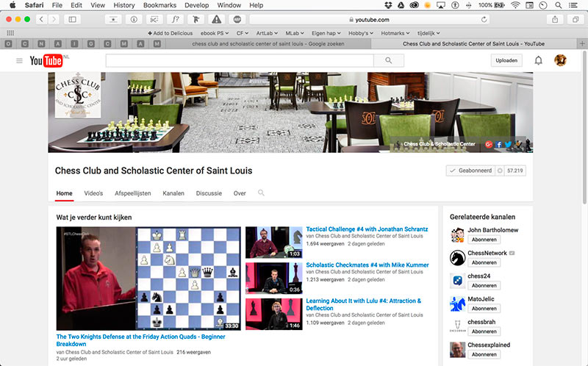588x366 pixels.
Task: Open the subscription settings gear
Action: [500, 171]
